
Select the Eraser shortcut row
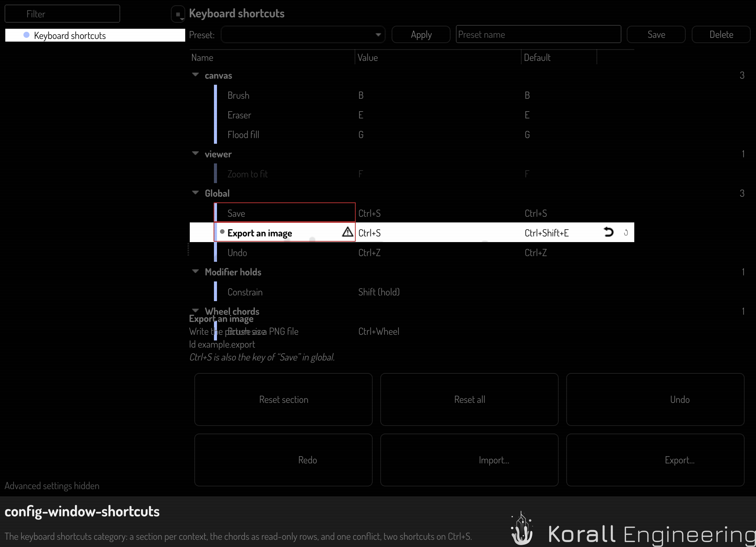412,115
